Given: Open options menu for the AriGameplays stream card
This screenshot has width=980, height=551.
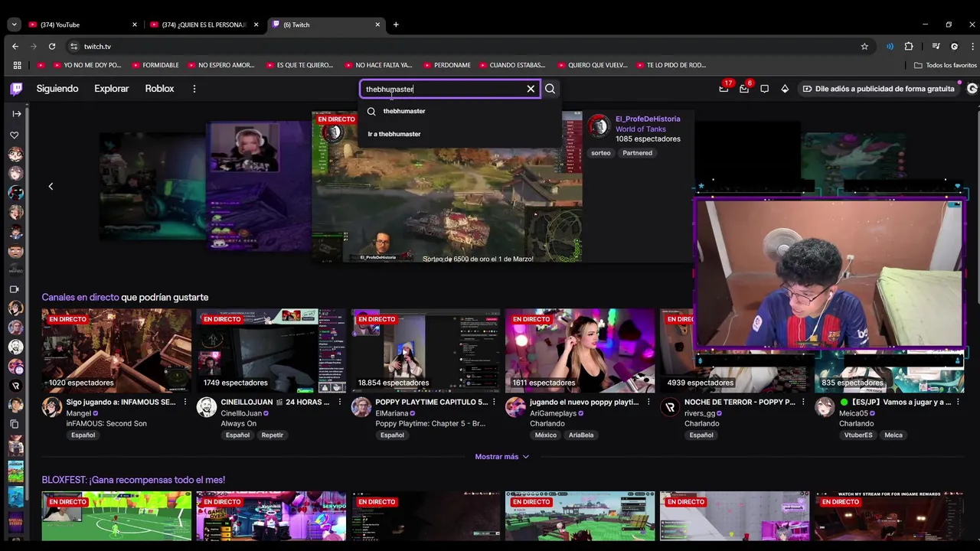Looking at the screenshot, I should tap(649, 402).
